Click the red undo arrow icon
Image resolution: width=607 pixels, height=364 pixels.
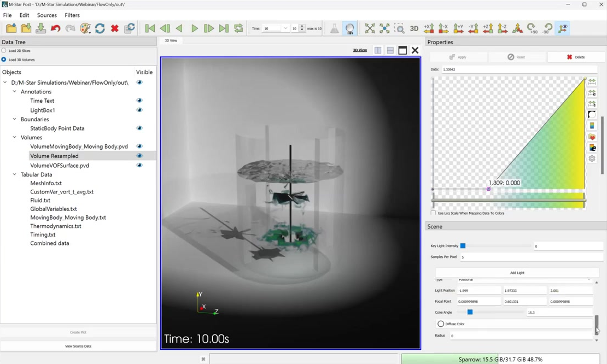(55, 28)
